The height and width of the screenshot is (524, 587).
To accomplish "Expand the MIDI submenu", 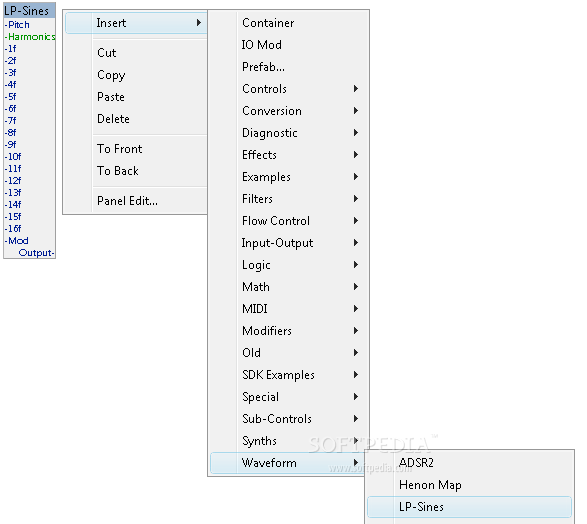I will coord(288,309).
